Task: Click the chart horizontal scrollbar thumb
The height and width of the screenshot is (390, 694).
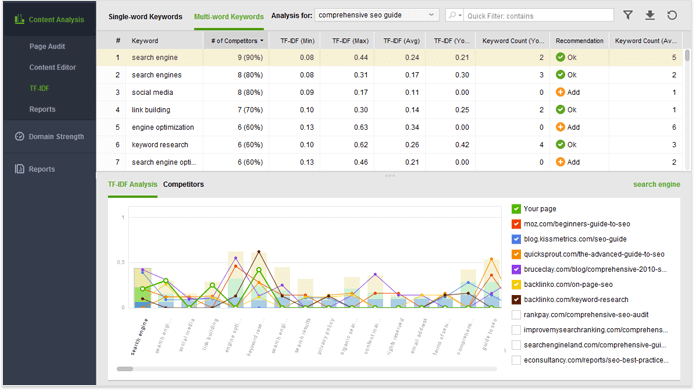Action: pyautogui.click(x=125, y=369)
